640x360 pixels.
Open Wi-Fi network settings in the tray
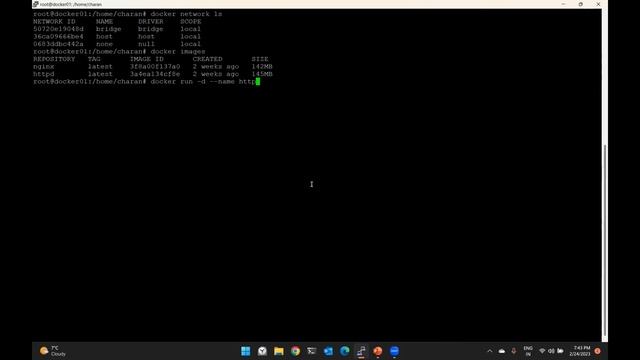pos(542,351)
